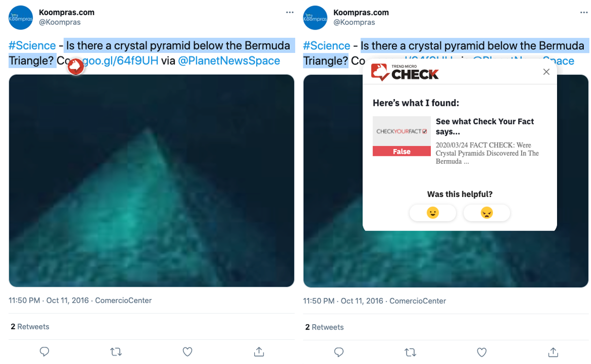Click the #Science hashtag in left tweet
This screenshot has width=591, height=364.
pos(32,46)
